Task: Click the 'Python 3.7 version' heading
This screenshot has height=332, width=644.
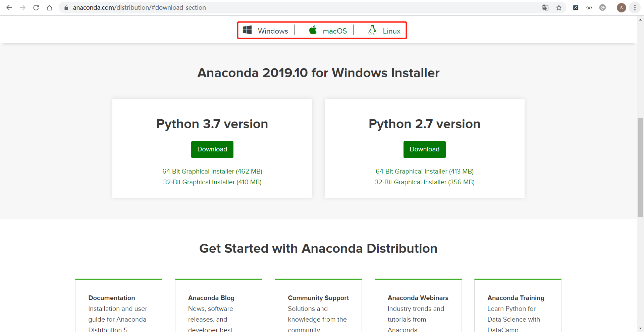Action: click(x=212, y=124)
